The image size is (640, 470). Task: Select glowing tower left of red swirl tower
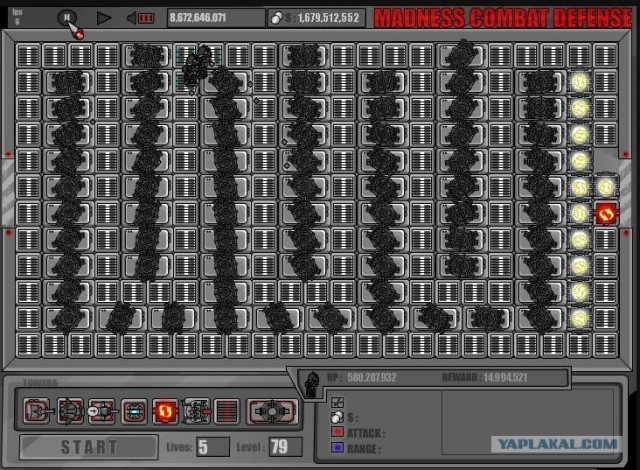(580, 213)
